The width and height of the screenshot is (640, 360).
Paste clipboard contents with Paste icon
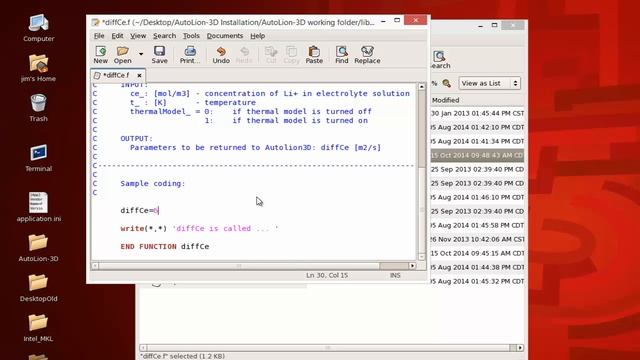(x=314, y=55)
